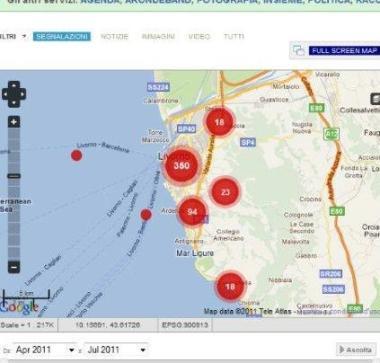Expand the FILTRI dropdown arrow
Image resolution: width=380 pixels, height=363 pixels.
point(24,36)
